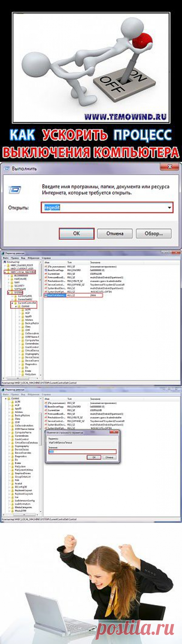Image resolution: width=182 pixels, height=644 pixels.
Task: Select the GraphicsDrivers folder icon
Action: (13, 473)
